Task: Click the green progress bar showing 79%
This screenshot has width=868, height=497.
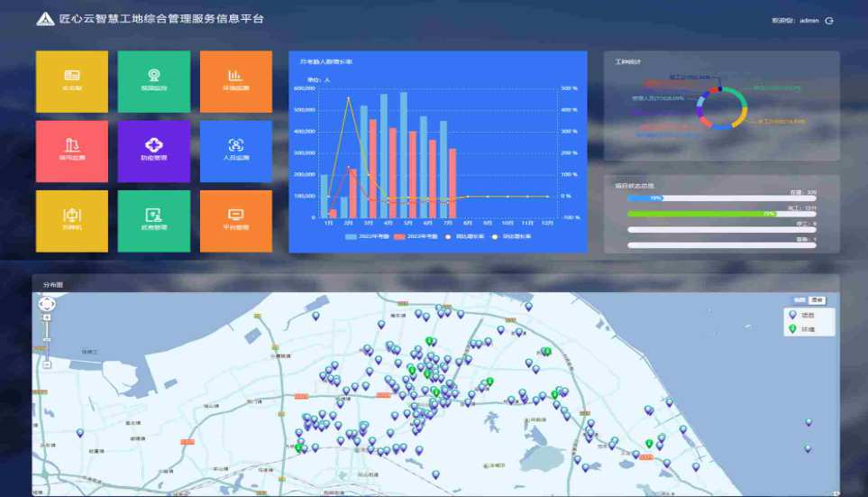Action: (700, 214)
